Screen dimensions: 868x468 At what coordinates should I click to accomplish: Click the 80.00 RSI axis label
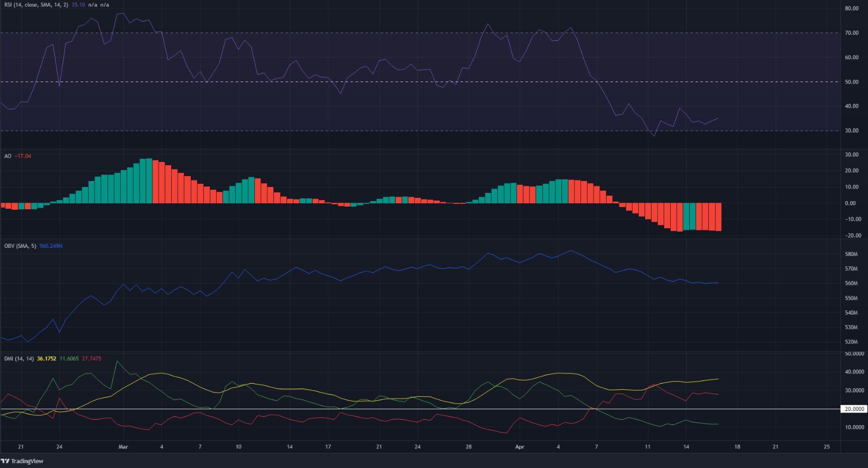852,9
